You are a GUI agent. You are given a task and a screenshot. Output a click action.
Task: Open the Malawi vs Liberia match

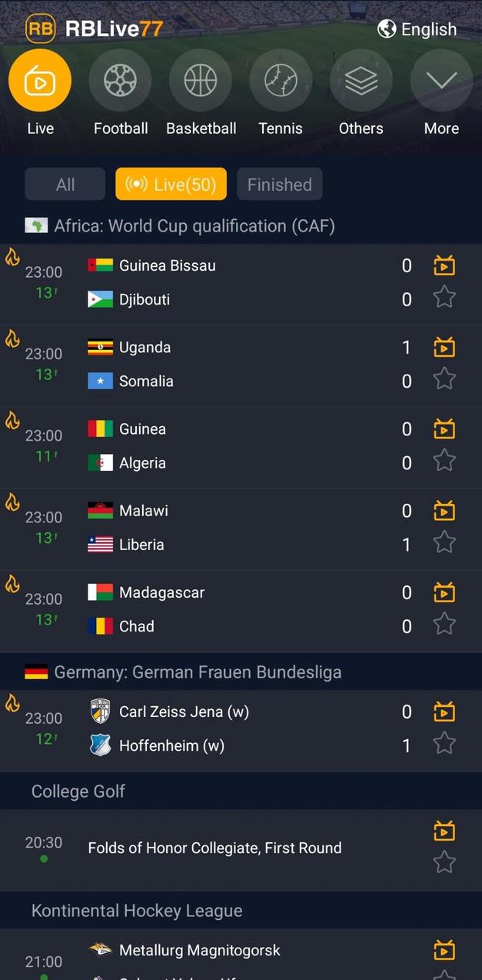[x=231, y=528]
